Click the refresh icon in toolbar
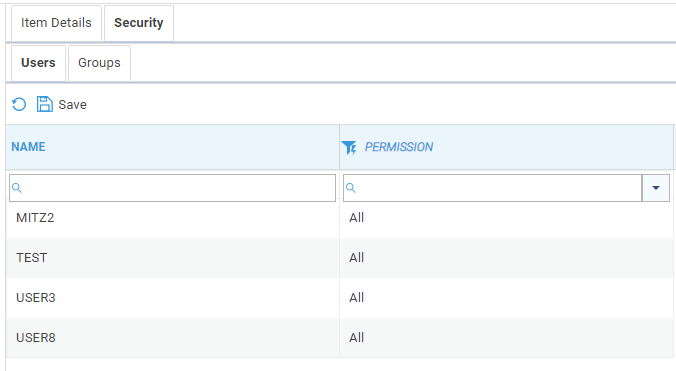Screen dimensions: 676x371 19,104
